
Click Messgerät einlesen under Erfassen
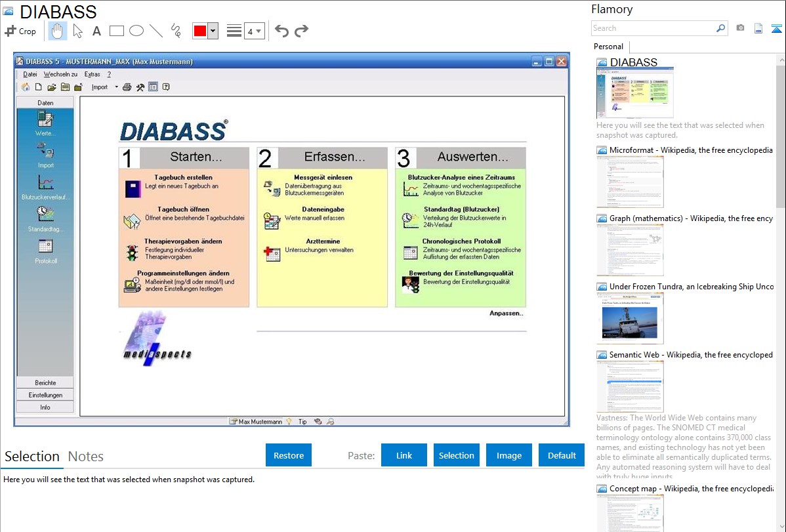(x=323, y=178)
